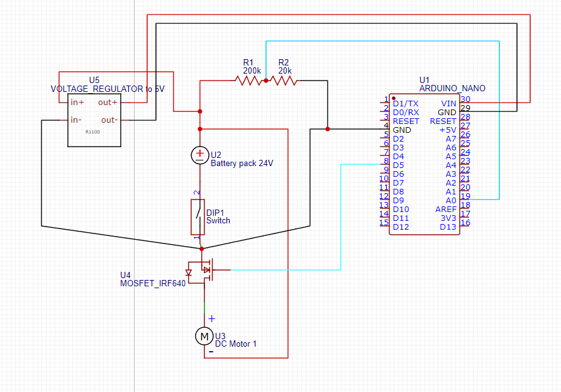Select the red junction above the MOSFET
The height and width of the screenshot is (392, 561).
(x=201, y=249)
